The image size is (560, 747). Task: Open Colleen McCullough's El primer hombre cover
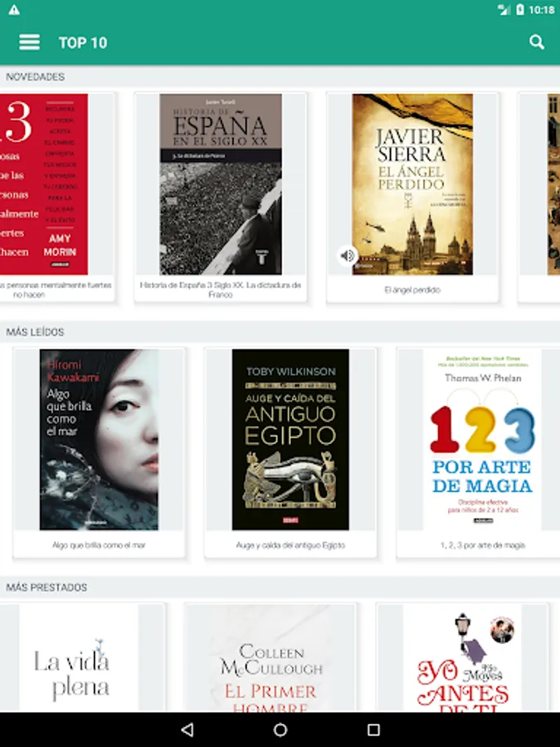tap(270, 658)
